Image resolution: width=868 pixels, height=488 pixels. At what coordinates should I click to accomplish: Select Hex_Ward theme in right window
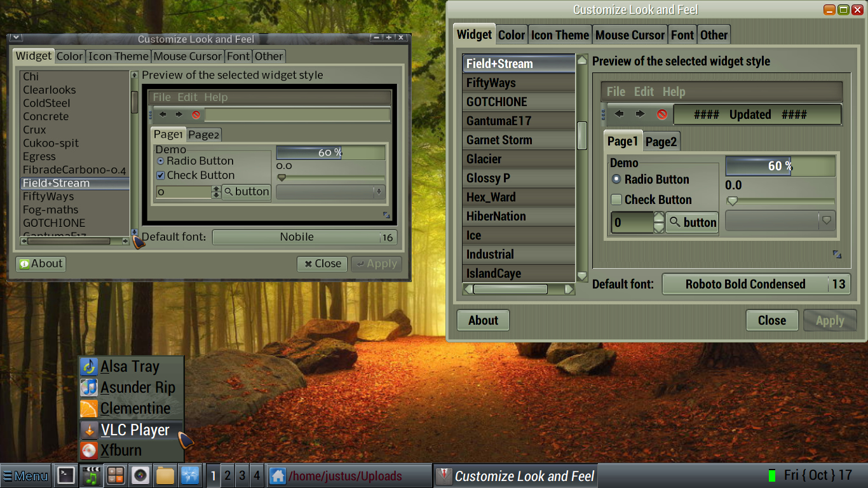click(x=519, y=197)
